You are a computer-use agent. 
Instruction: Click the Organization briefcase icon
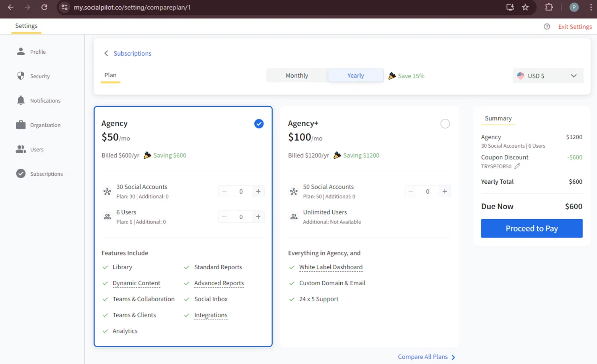pos(21,125)
